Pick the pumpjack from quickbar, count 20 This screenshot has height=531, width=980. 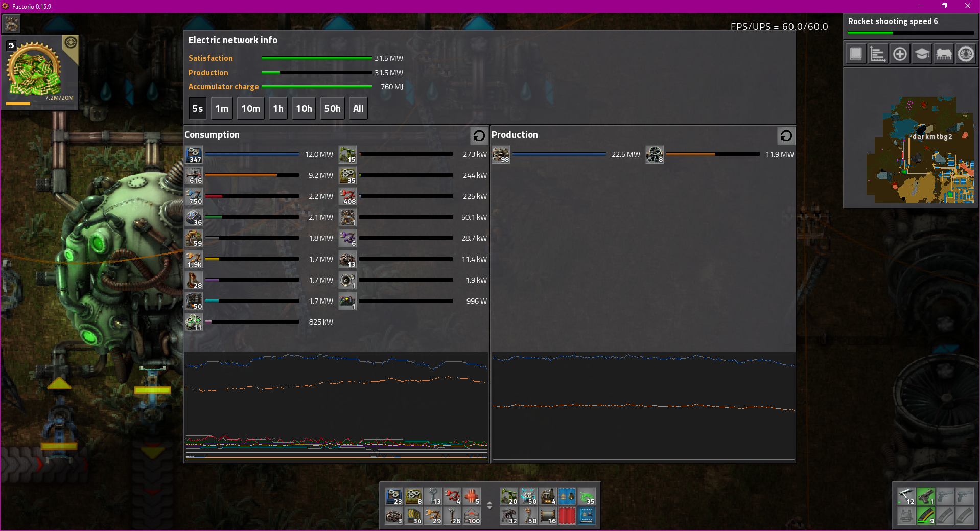[x=509, y=496]
